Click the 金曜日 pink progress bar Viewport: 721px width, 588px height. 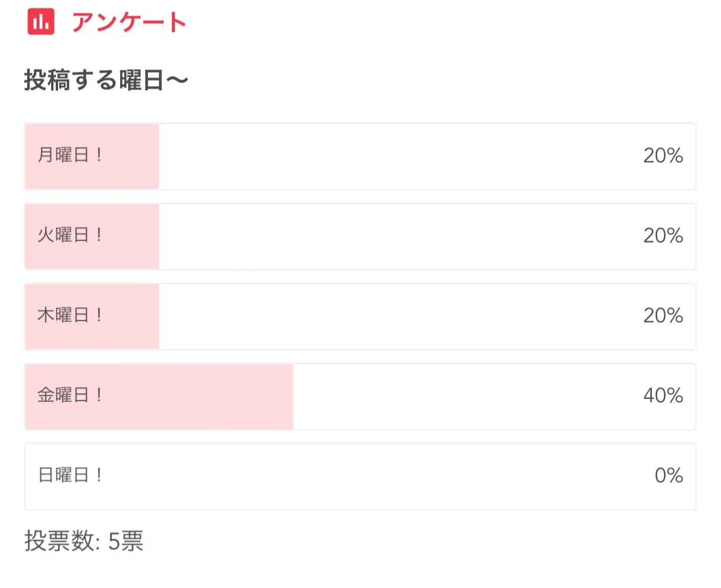click(159, 396)
